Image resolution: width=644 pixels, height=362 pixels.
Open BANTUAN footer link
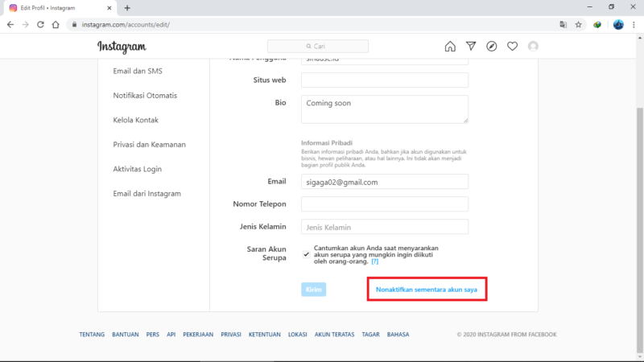point(126,335)
